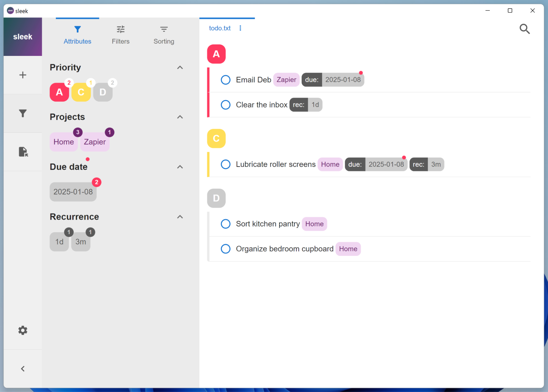The width and height of the screenshot is (548, 392).
Task: Open the search icon in the top right
Action: point(524,29)
